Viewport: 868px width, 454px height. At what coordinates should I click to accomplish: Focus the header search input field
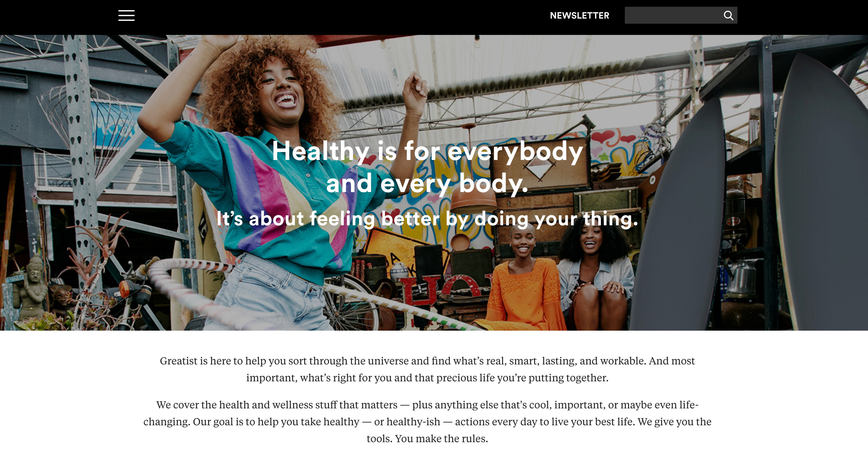[x=673, y=15]
